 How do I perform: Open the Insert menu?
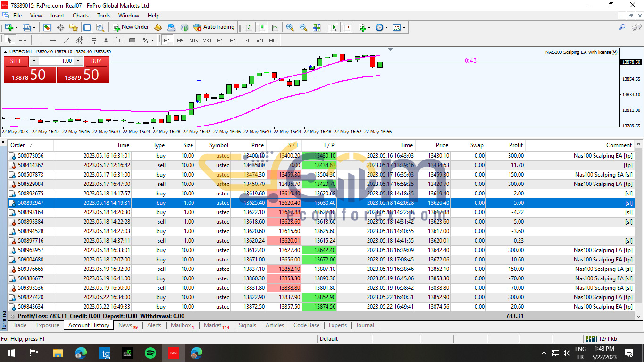(x=58, y=16)
